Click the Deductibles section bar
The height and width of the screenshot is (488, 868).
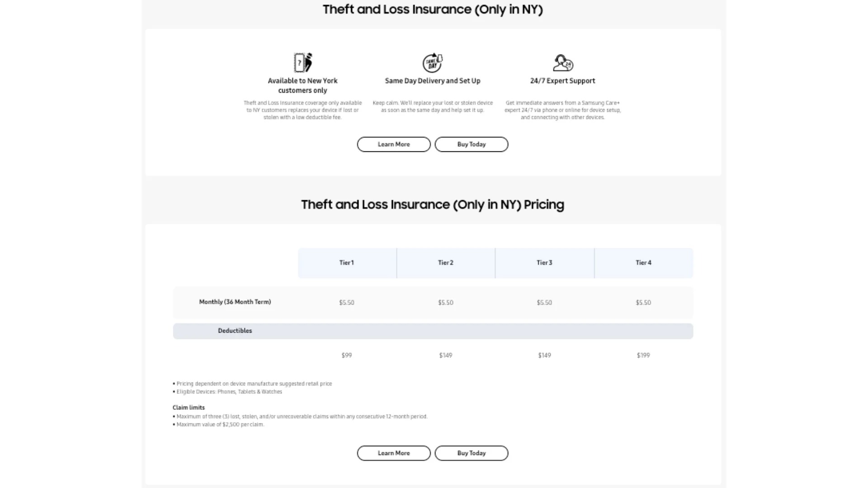pyautogui.click(x=433, y=331)
